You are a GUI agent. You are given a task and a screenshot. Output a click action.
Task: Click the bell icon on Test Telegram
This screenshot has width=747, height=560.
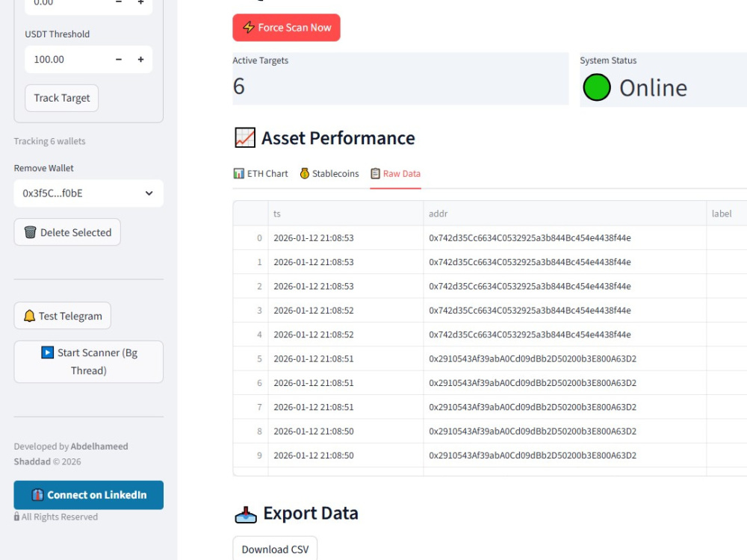pyautogui.click(x=30, y=316)
